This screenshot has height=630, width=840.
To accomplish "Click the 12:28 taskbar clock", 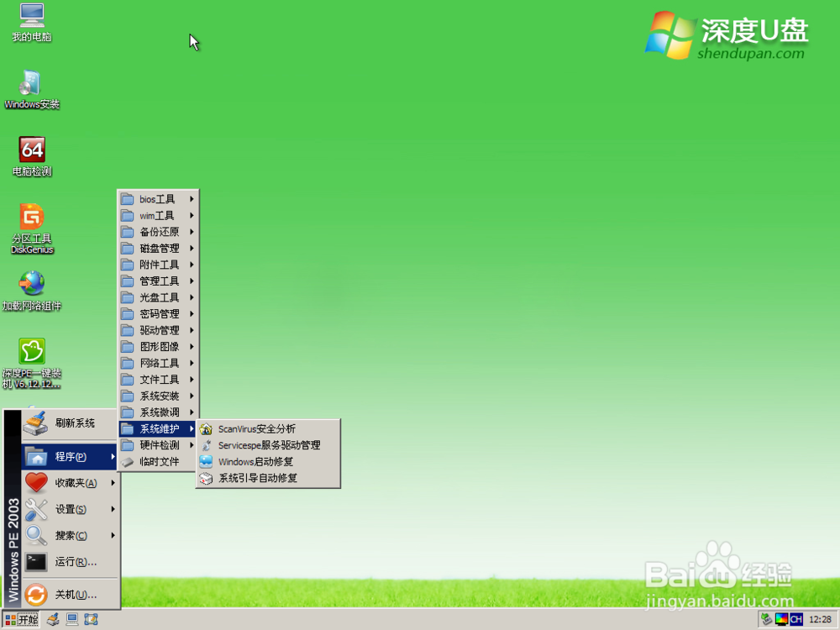I will coord(820,620).
